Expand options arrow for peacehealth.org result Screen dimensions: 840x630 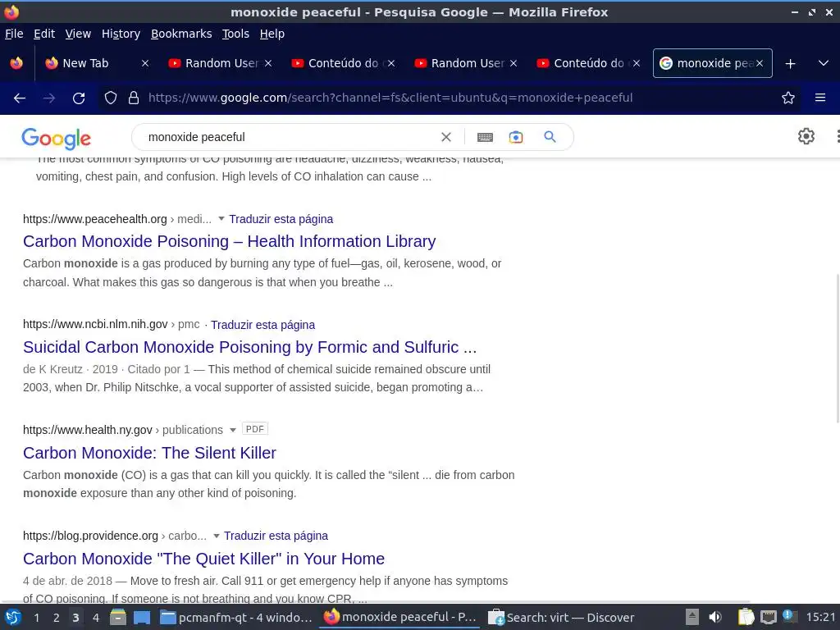tap(221, 218)
